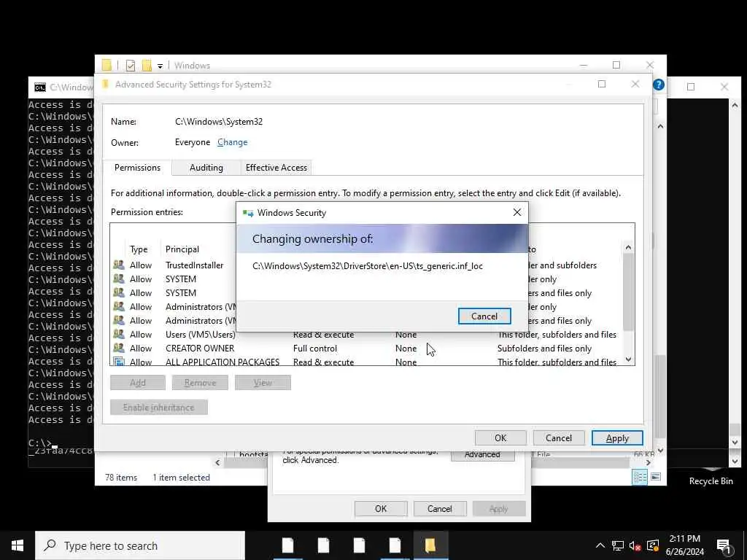
Task: Click the network tray icon
Action: (x=617, y=545)
